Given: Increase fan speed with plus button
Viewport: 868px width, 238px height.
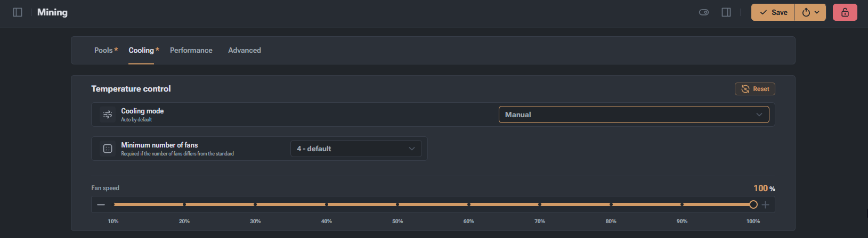Looking at the screenshot, I should point(766,204).
